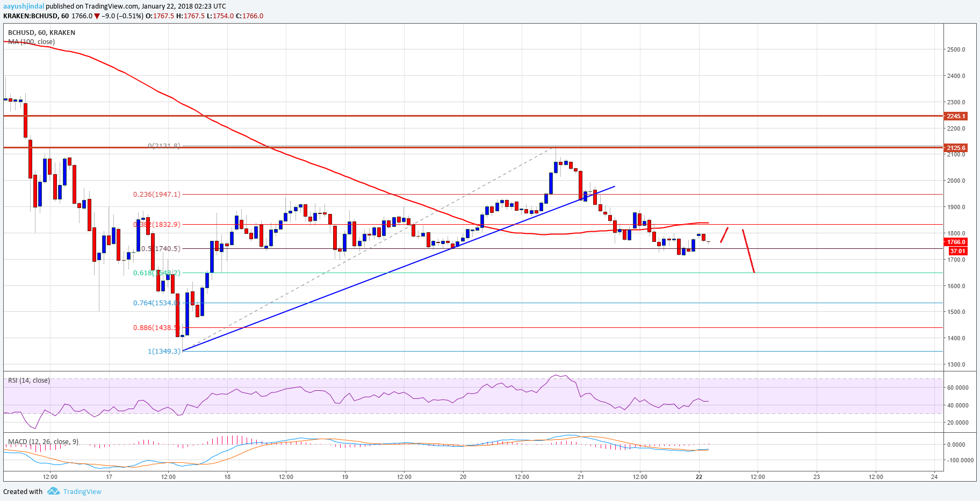
Task: Click the 40.0000 RSI axis value
Action: pyautogui.click(x=958, y=405)
